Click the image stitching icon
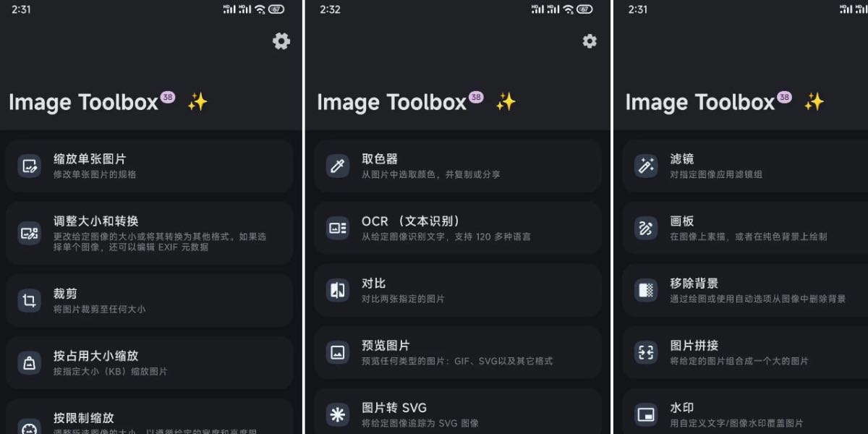 tap(646, 352)
